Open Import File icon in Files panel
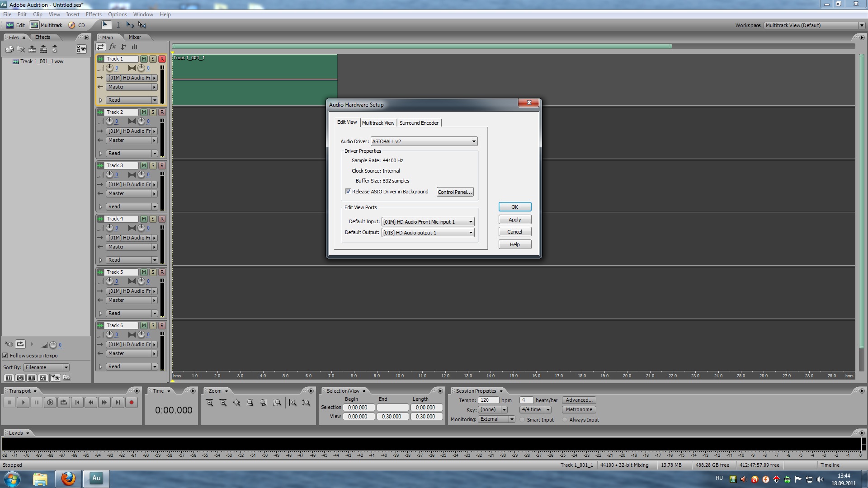Image resolution: width=868 pixels, height=488 pixels. click(x=9, y=49)
